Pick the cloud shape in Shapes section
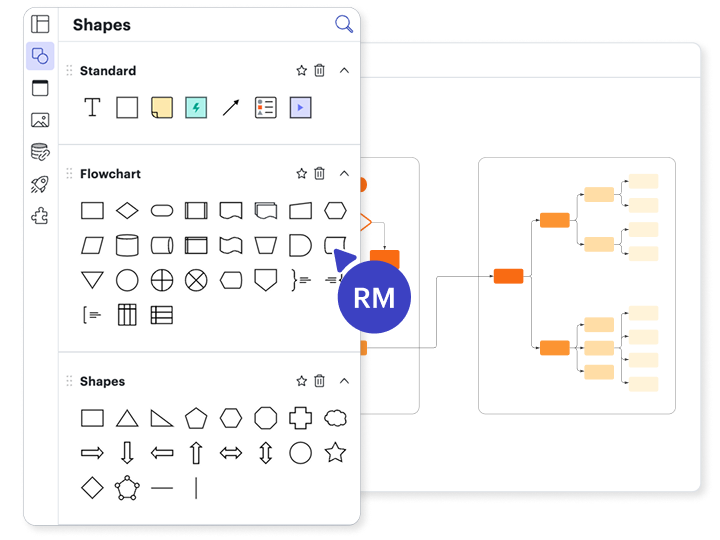720x540 pixels. point(335,418)
